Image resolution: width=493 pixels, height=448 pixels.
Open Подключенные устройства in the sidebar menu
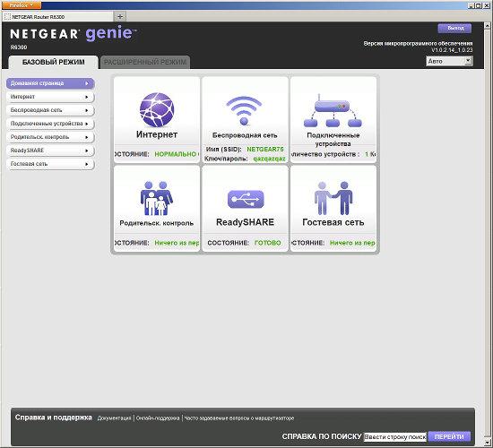tap(50, 124)
